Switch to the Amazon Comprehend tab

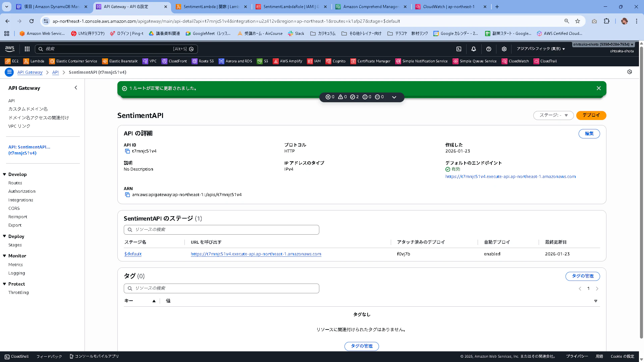tap(371, 7)
